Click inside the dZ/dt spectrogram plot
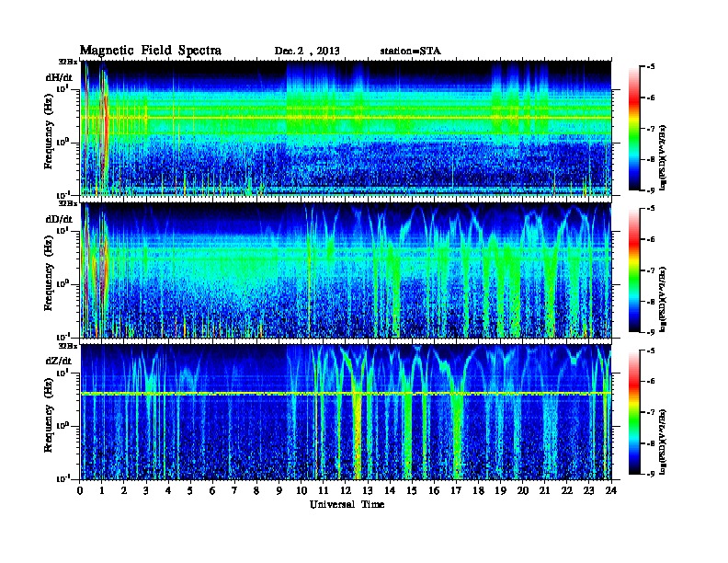This screenshot has height=563, width=728. point(346,412)
